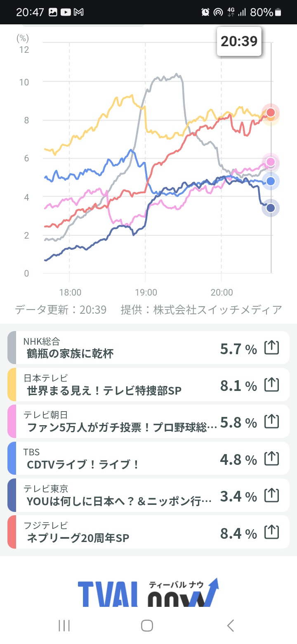The image size is (297, 644).
Task: Tap the dark blue テレビ東京 endpoint dot
Action: point(271,208)
